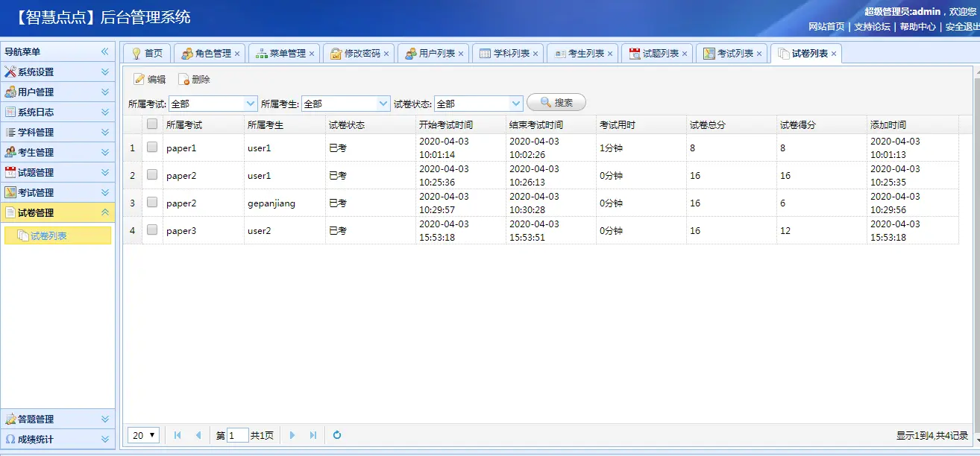Expand the 系统设置 accordion arrow
Screen dimensions: 980x456
[105, 72]
